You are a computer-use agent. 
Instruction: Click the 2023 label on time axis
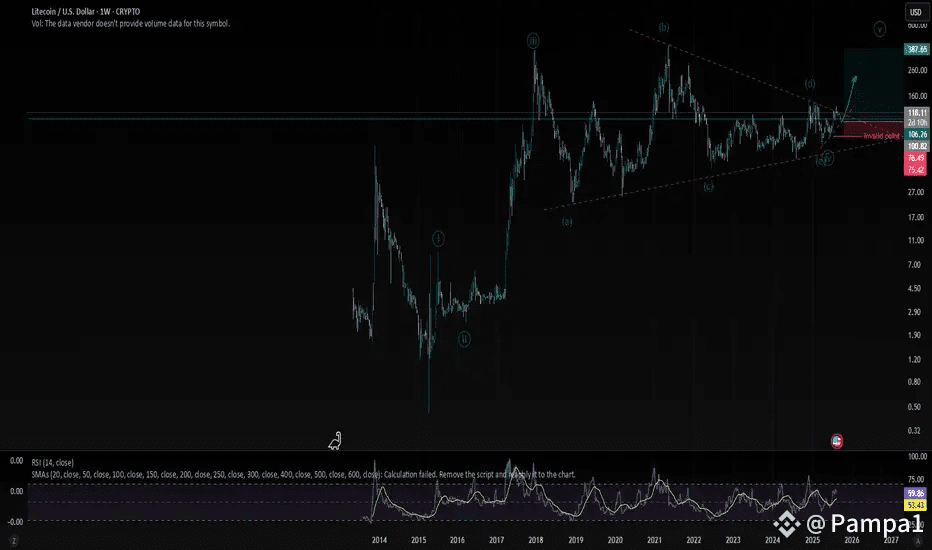[x=733, y=540]
